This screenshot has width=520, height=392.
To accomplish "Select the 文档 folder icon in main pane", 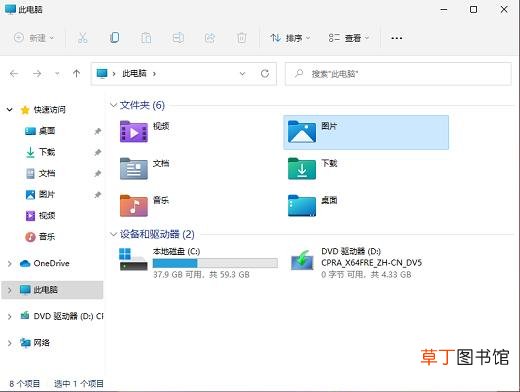I will click(x=134, y=169).
